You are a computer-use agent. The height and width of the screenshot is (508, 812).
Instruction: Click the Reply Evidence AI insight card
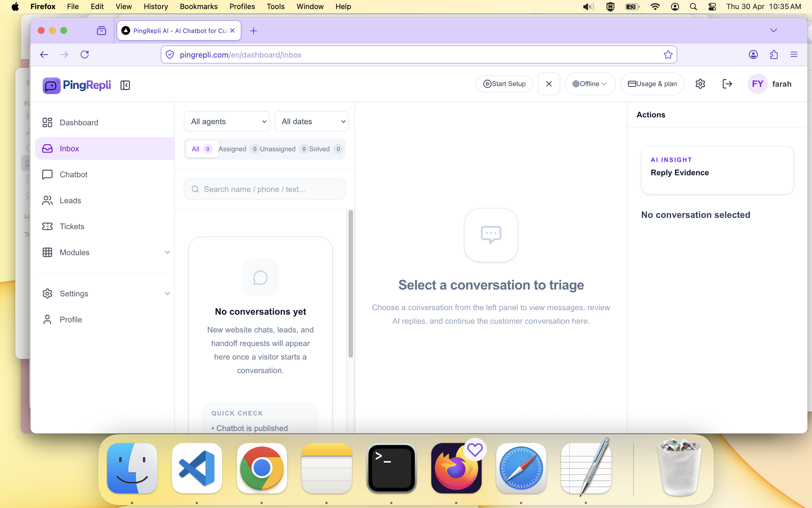tap(717, 170)
